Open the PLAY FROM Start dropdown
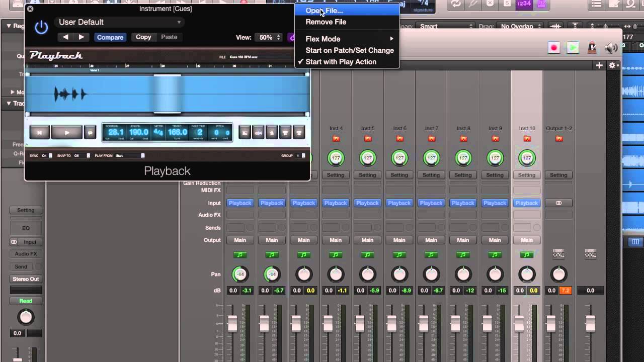Screen dimensions: 644x362 click(130, 155)
